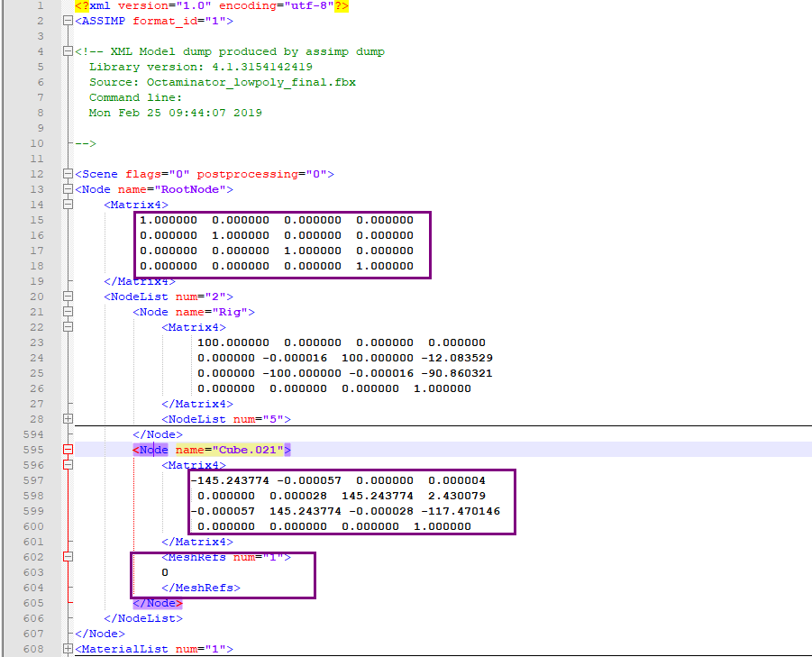Click the value 2.430079 on line 598
The height and width of the screenshot is (657, 812).
click(457, 496)
